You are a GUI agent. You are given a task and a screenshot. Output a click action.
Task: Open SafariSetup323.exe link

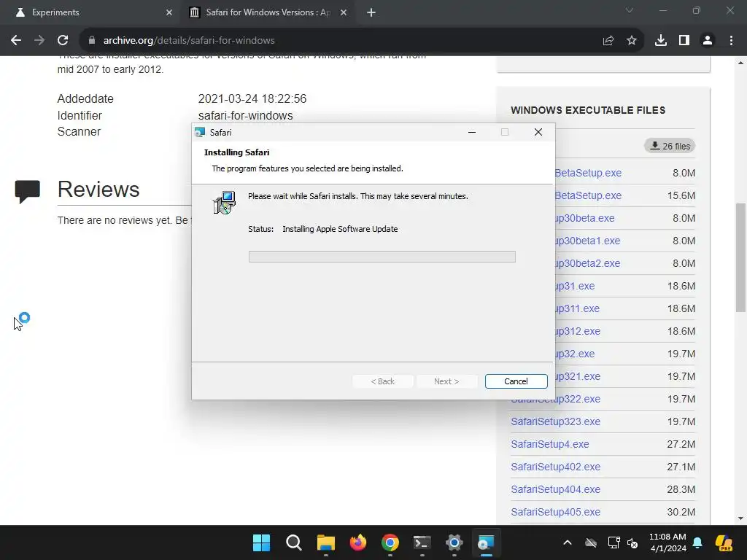555,421
